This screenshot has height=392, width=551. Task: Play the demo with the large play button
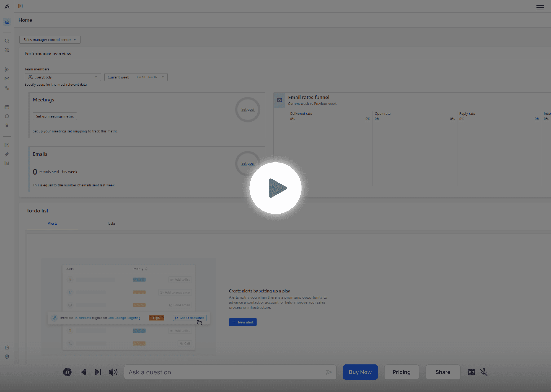click(x=275, y=188)
